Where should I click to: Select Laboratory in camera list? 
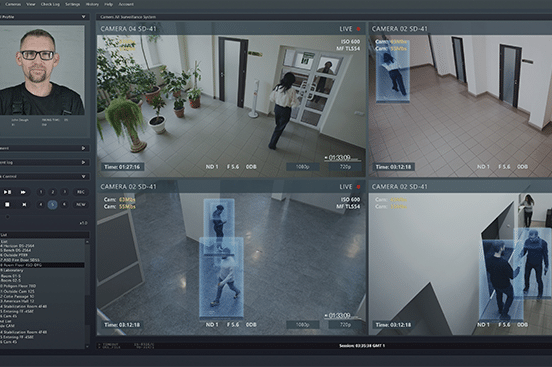tap(12, 270)
